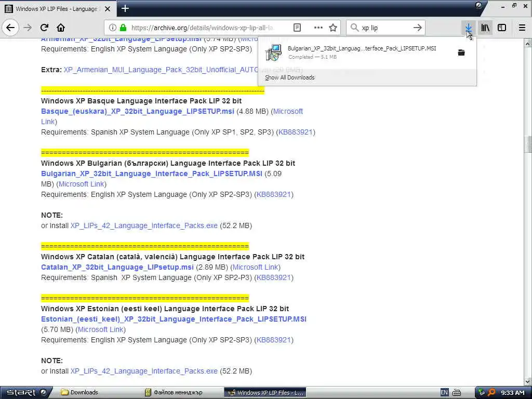
Task: Click the search box containing xp lip
Action: 385,28
